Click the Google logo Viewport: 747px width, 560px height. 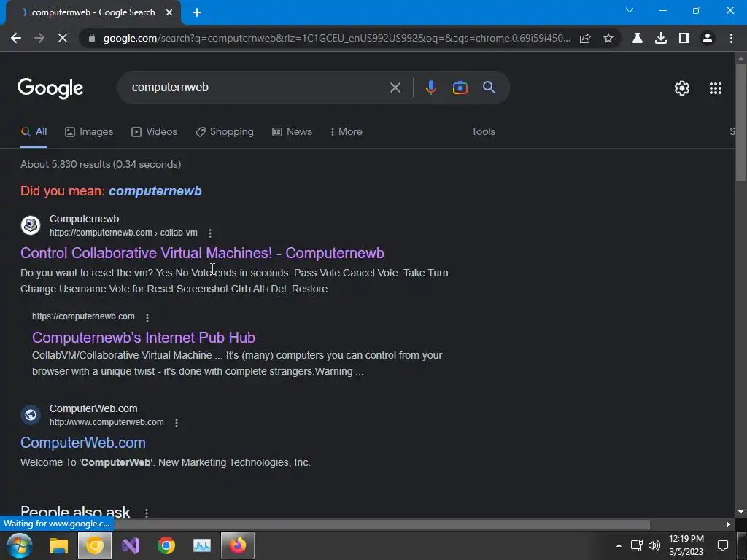[x=50, y=88]
